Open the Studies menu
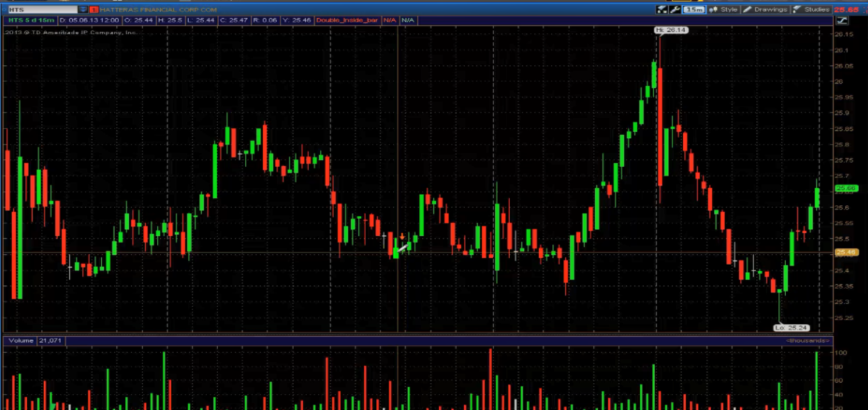The width and height of the screenshot is (868, 410). [x=811, y=9]
